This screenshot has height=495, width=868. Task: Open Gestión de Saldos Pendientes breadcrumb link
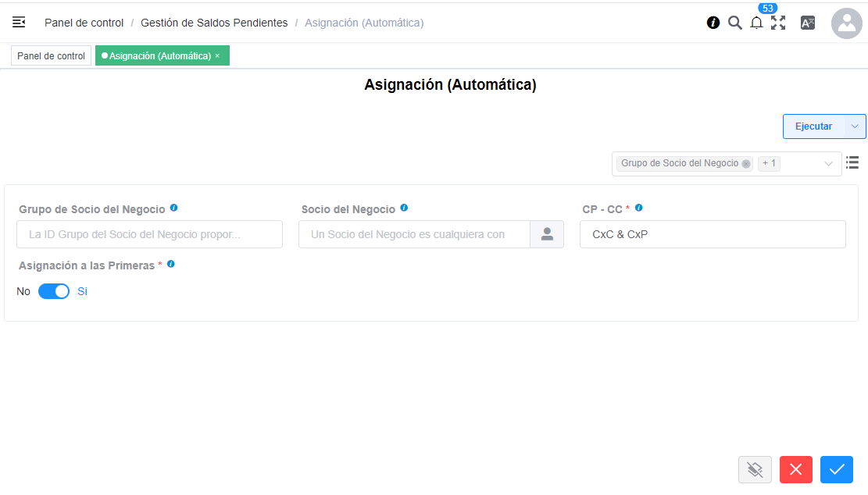point(213,22)
